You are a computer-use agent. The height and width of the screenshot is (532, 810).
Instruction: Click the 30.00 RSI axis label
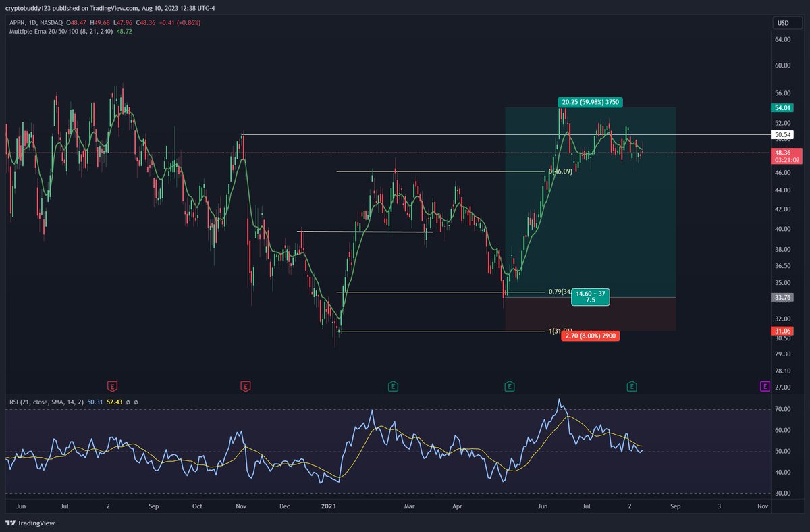[782, 494]
